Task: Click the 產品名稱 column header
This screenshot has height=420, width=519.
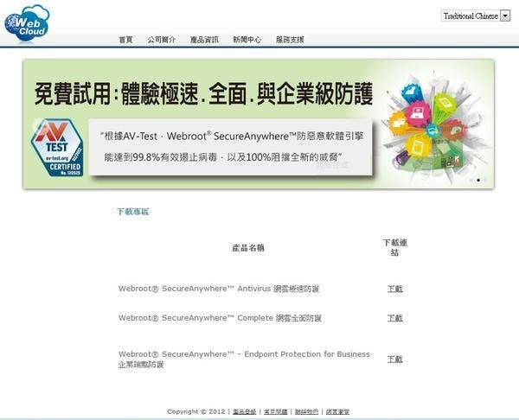Action: (248, 248)
